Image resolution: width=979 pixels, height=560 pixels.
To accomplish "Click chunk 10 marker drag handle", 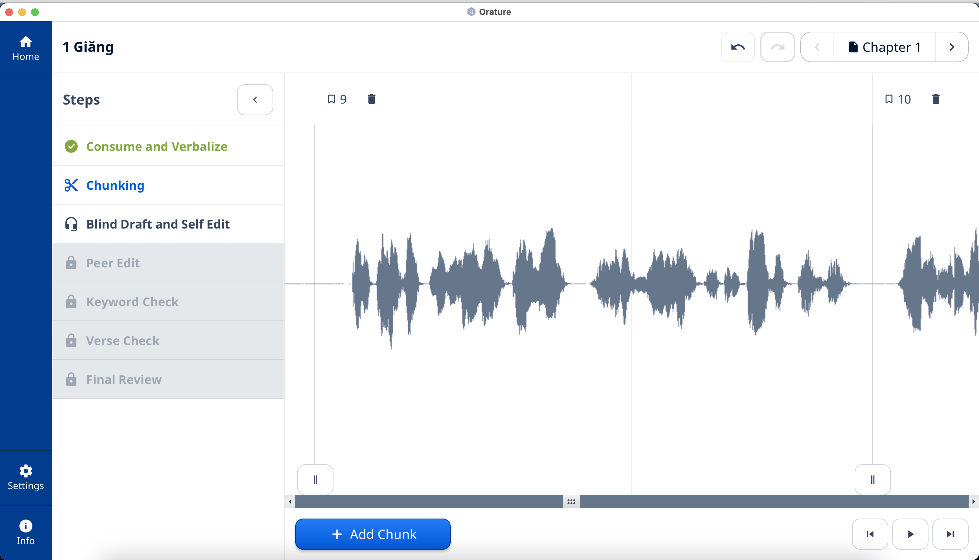I will [872, 480].
